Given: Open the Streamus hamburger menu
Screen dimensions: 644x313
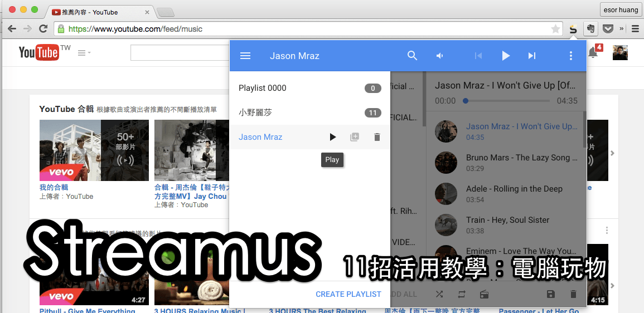Looking at the screenshot, I should point(245,56).
